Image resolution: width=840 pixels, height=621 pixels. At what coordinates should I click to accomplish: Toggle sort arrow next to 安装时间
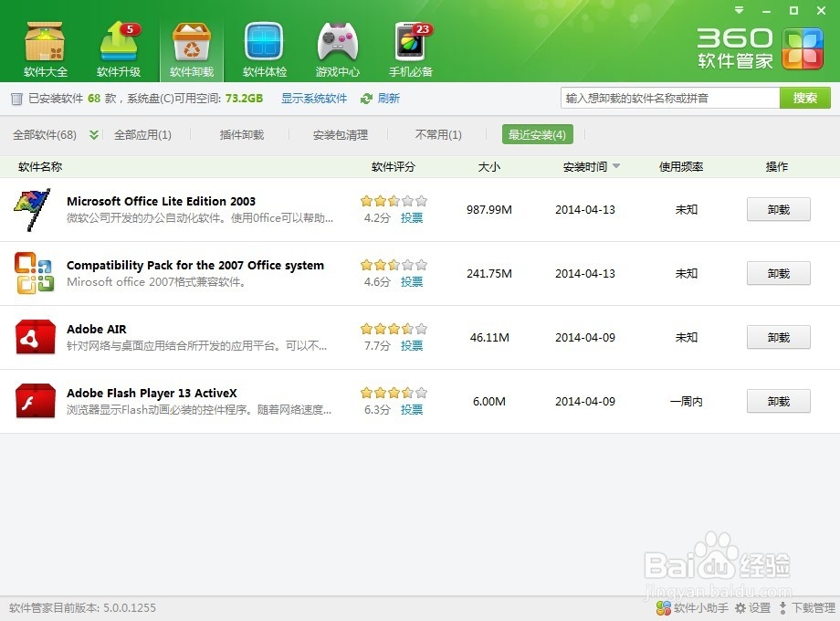coord(616,166)
